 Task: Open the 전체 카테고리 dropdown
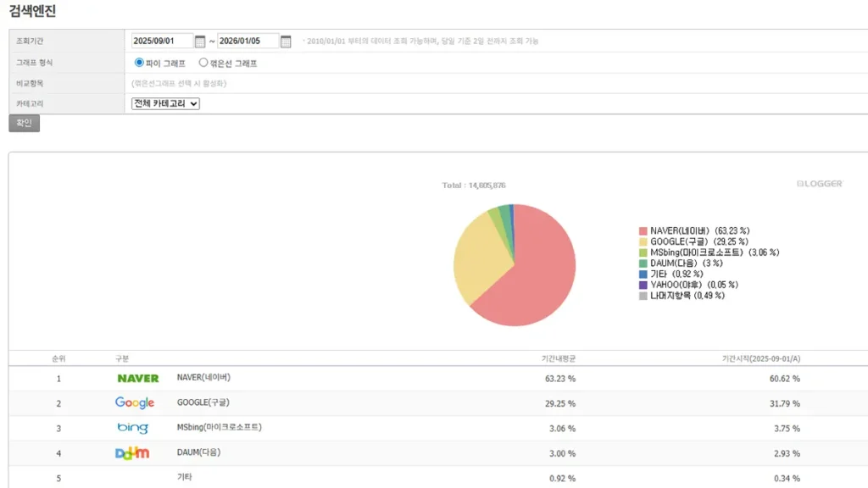pyautogui.click(x=163, y=103)
